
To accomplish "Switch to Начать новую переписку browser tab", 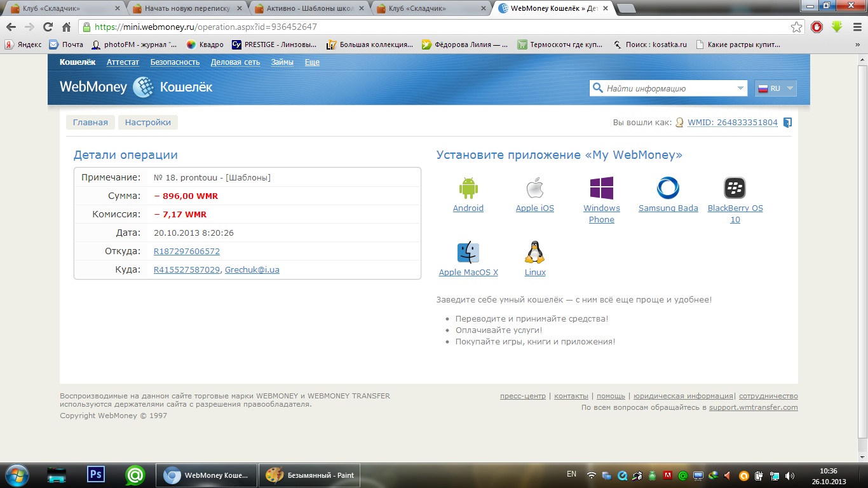I will [x=186, y=9].
